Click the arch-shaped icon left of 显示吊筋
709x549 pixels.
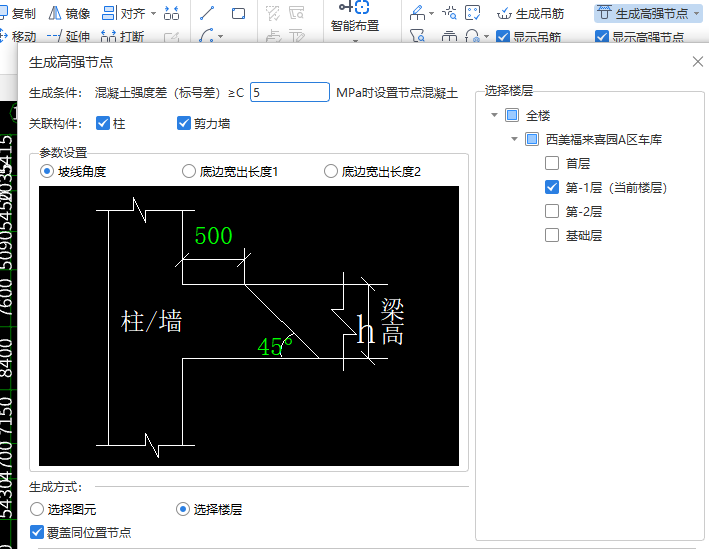[473, 36]
